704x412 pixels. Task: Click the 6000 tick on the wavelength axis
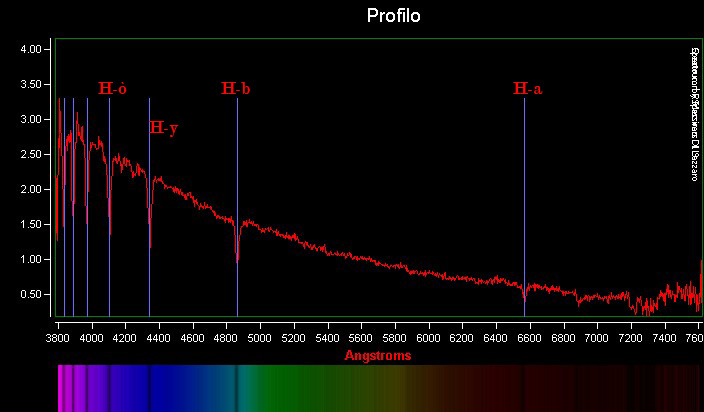429,338
